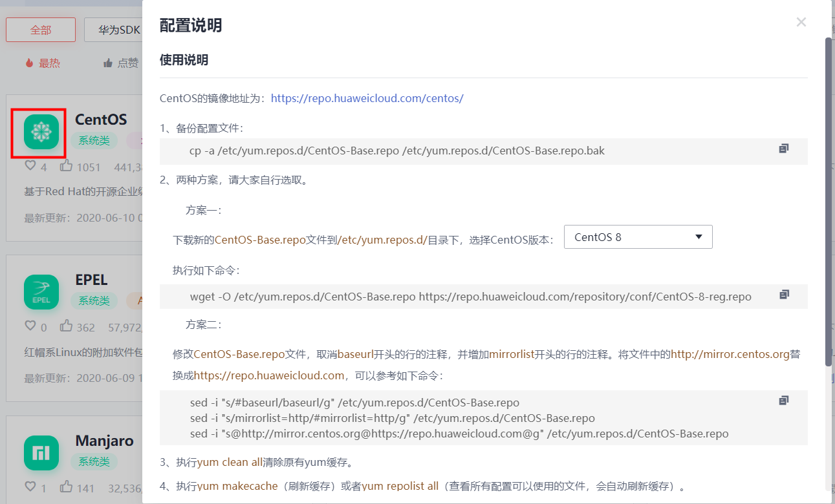
Task: Click the CentOS card title
Action: [x=101, y=120]
